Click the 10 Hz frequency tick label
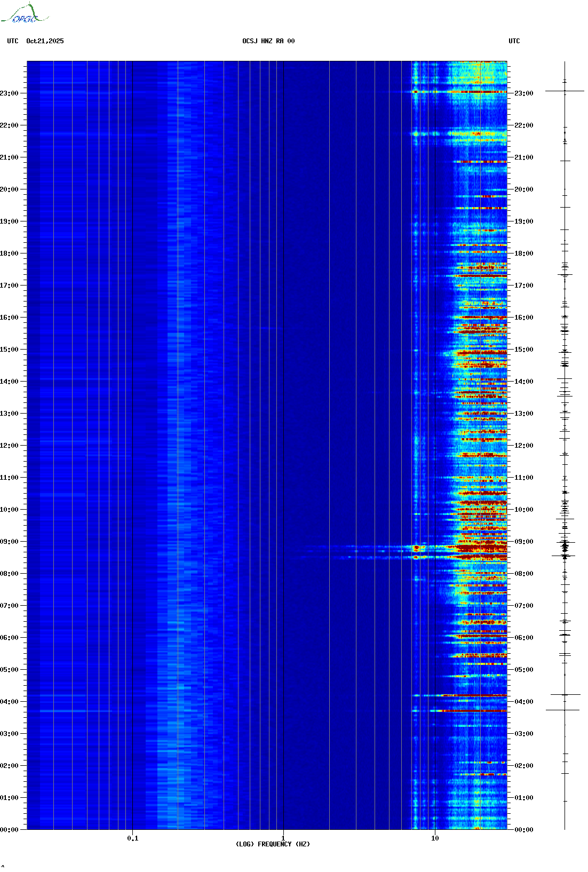Screen dimensions: 588x872 pyautogui.click(x=435, y=838)
